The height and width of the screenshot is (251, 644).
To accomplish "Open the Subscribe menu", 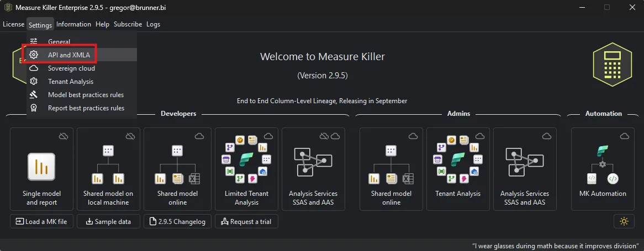I will 128,24.
